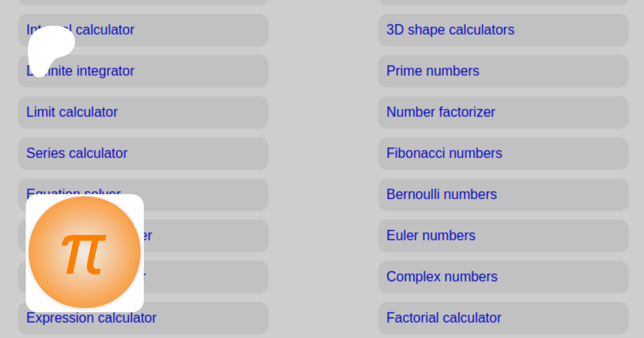Viewport: 644px width, 338px height.
Task: Open the Number factorizer tool
Action: [x=440, y=112]
